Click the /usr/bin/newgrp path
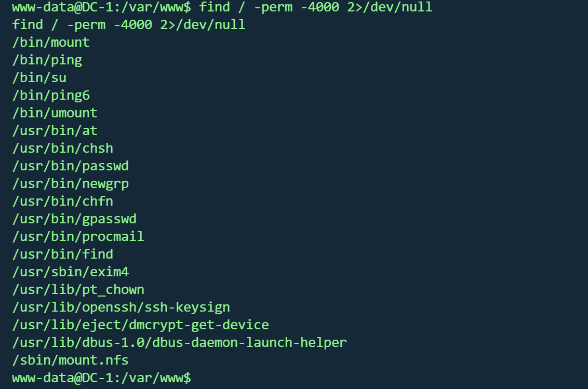 [71, 183]
